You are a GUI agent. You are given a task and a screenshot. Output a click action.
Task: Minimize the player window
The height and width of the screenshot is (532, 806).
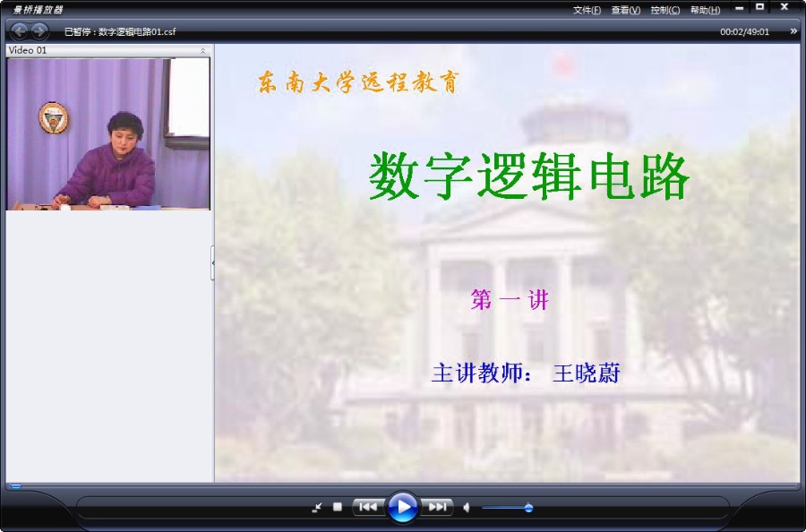739,8
